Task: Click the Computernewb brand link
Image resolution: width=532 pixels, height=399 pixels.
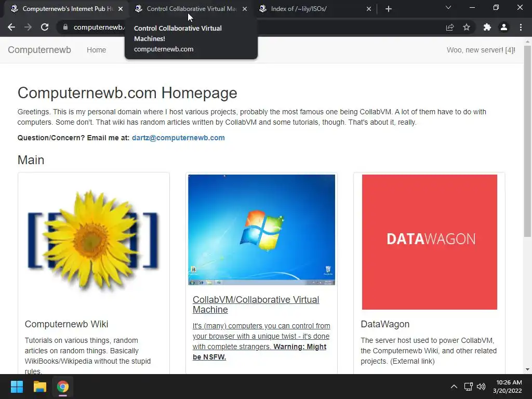Action: click(x=39, y=50)
